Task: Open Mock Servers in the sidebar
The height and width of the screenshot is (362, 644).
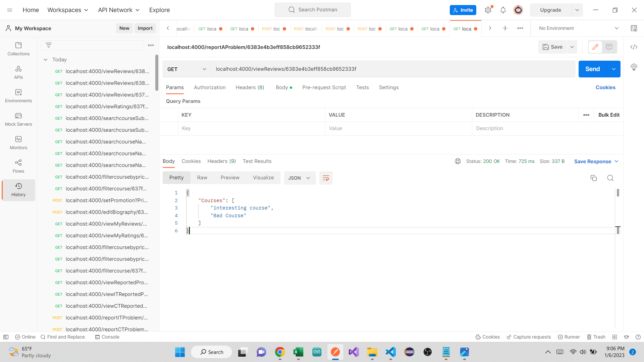Action: click(18, 119)
